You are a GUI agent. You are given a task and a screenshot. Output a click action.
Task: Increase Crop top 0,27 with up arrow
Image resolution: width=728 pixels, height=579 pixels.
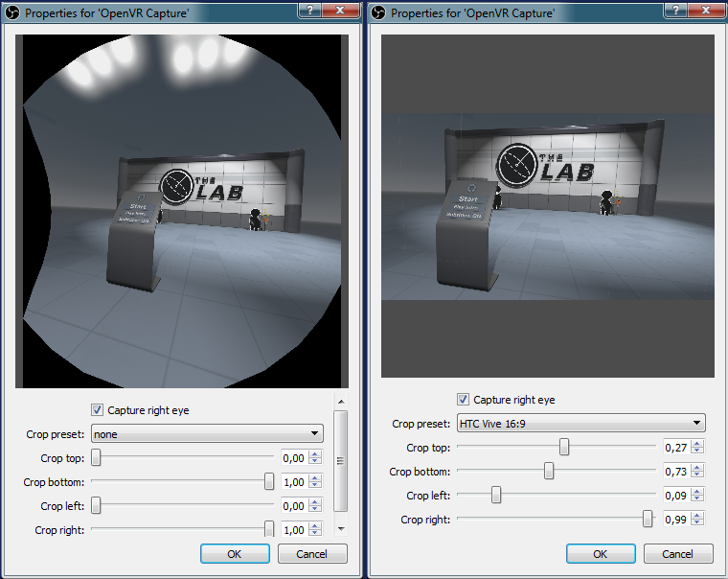coord(697,444)
